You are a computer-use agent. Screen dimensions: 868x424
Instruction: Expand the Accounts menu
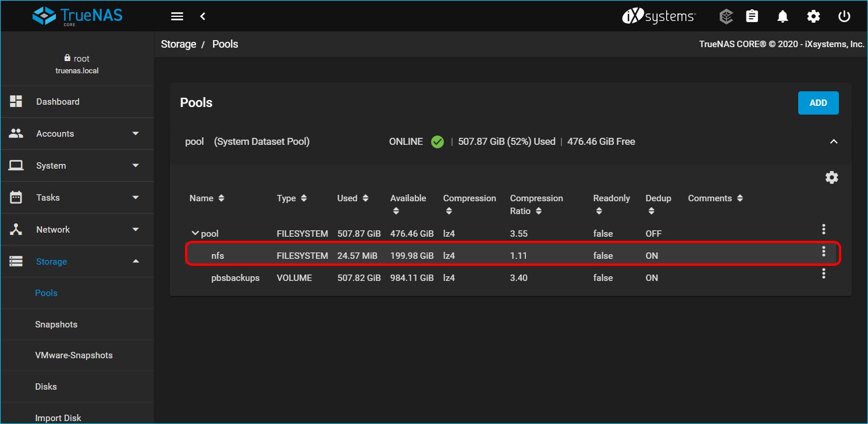pyautogui.click(x=77, y=134)
